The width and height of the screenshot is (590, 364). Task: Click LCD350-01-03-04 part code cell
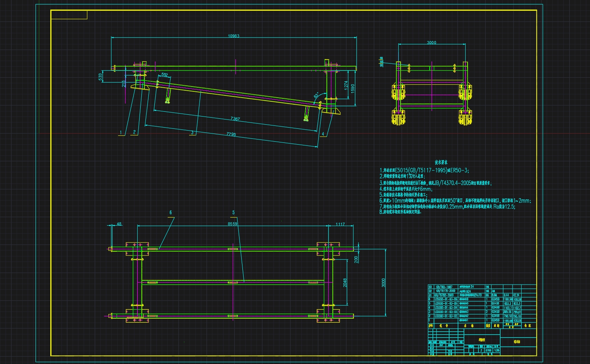tap(446, 308)
